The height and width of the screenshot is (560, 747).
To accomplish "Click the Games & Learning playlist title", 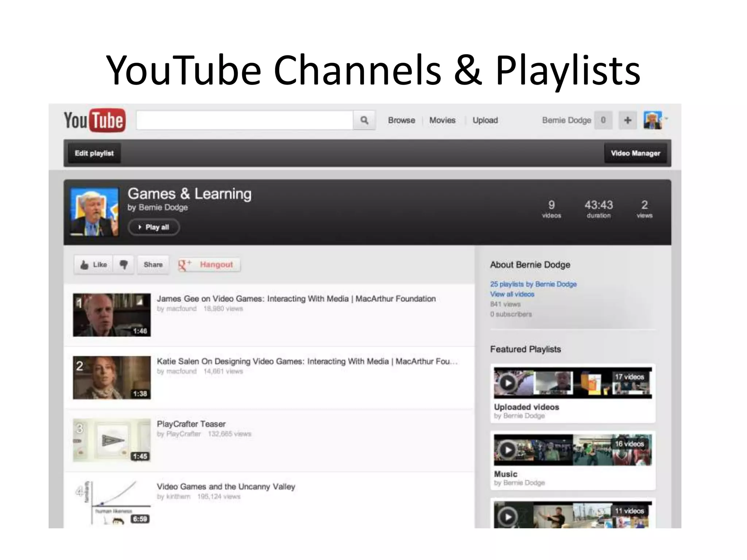I will pyautogui.click(x=190, y=194).
